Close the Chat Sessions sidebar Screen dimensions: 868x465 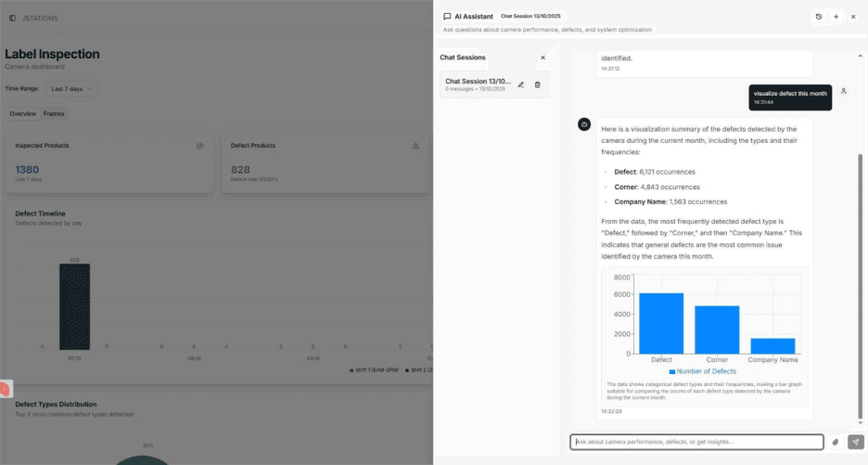[x=543, y=58]
